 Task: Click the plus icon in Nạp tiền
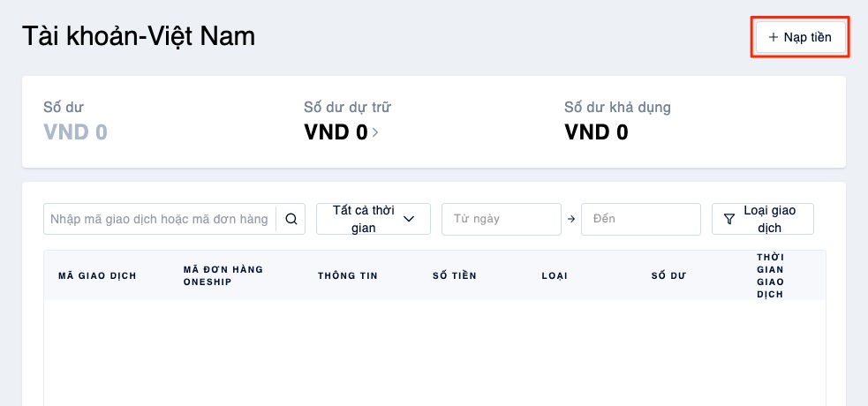coord(774,38)
